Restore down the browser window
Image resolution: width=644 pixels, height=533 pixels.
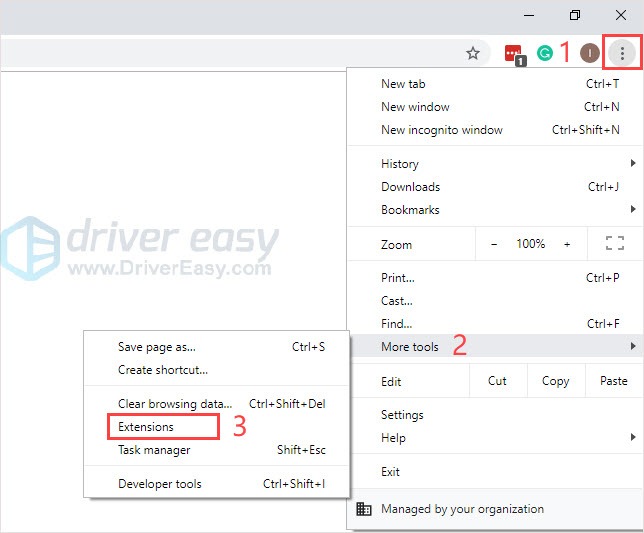574,15
